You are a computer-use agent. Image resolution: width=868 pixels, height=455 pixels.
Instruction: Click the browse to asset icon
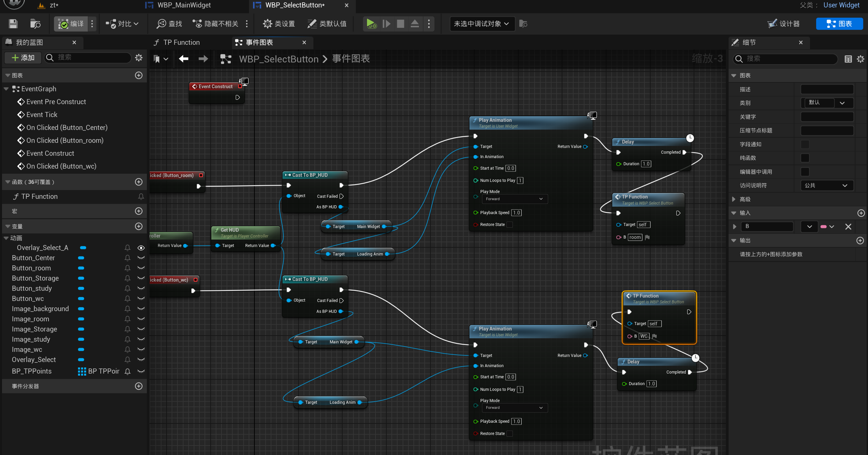click(35, 24)
